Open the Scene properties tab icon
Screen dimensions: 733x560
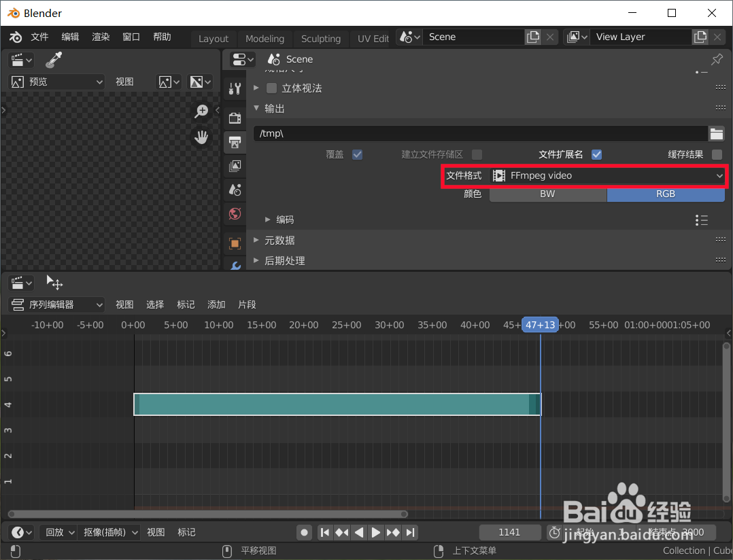click(x=235, y=190)
